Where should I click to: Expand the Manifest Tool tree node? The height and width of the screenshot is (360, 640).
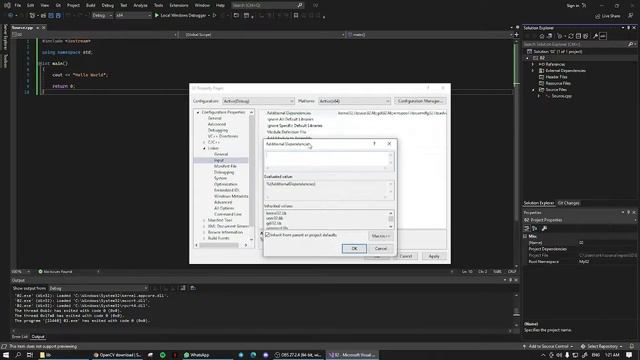tap(204, 220)
